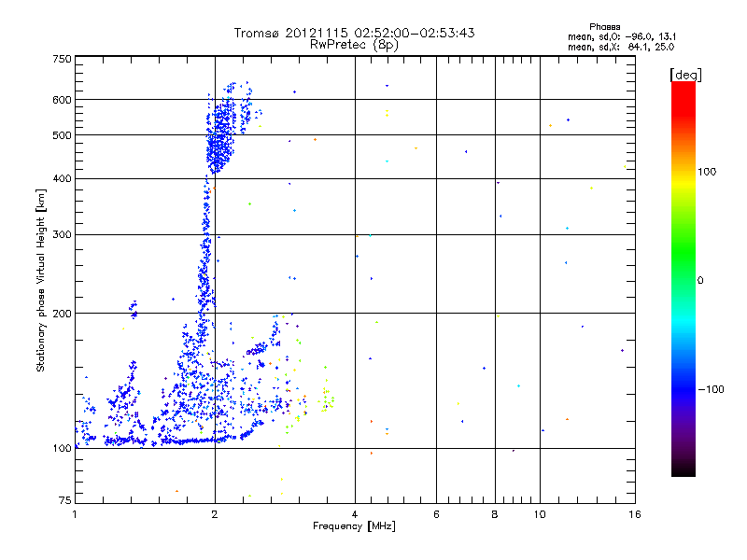Image resolution: width=747 pixels, height=560 pixels.
Task: Click the x-axis tick label '6'
Action: (436, 514)
